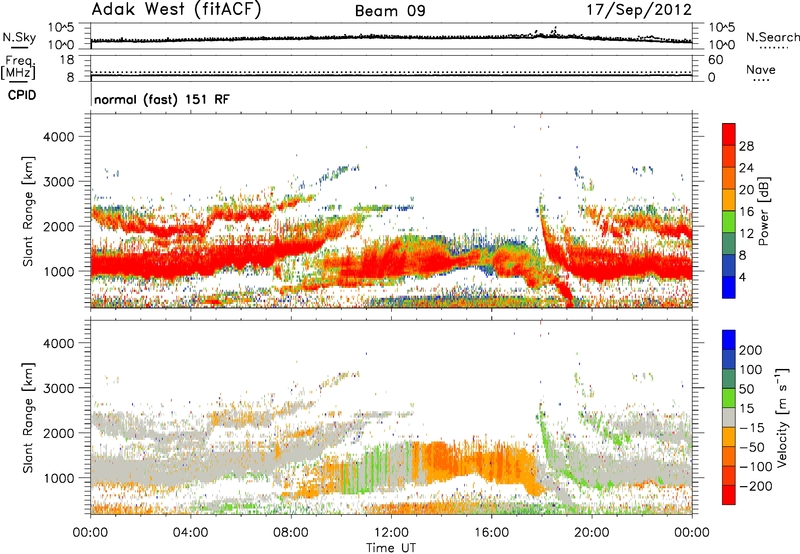
Task: Click the 'N.Sky' legend label
Action: [19, 37]
